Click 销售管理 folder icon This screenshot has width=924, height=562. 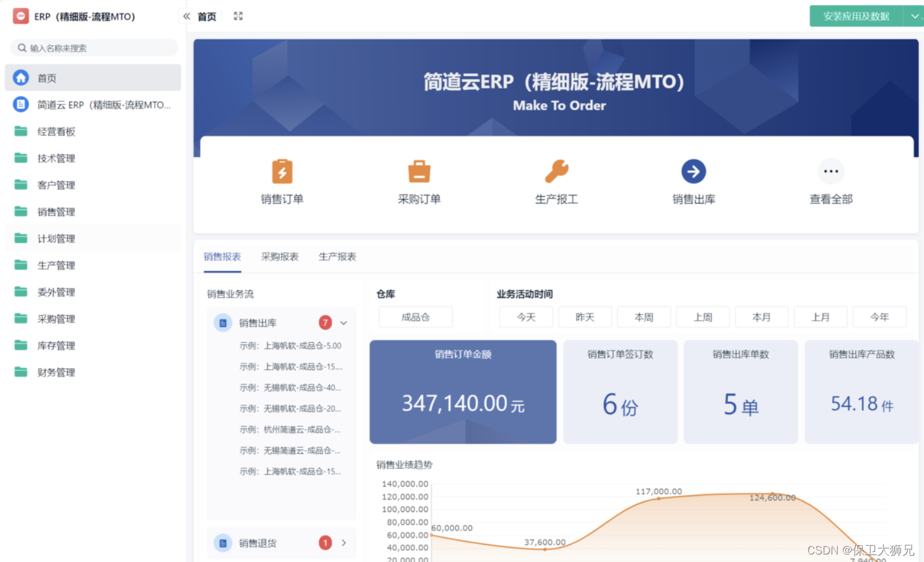[x=21, y=212]
